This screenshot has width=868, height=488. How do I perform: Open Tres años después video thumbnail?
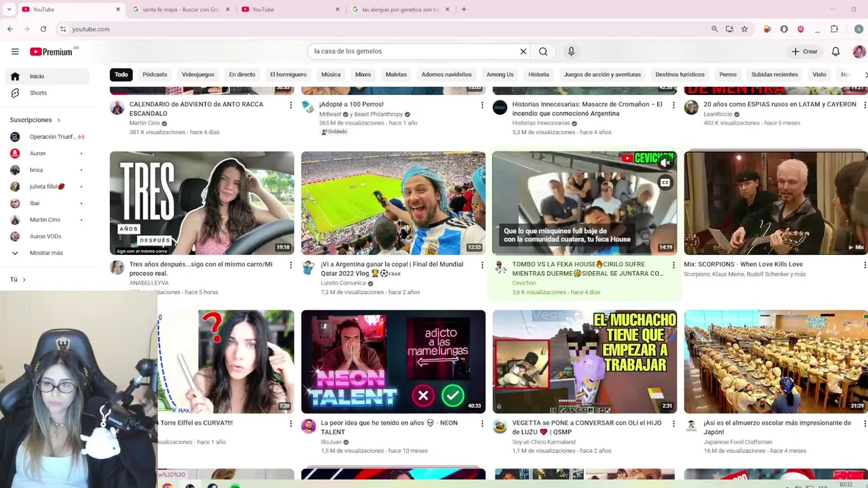(x=202, y=203)
